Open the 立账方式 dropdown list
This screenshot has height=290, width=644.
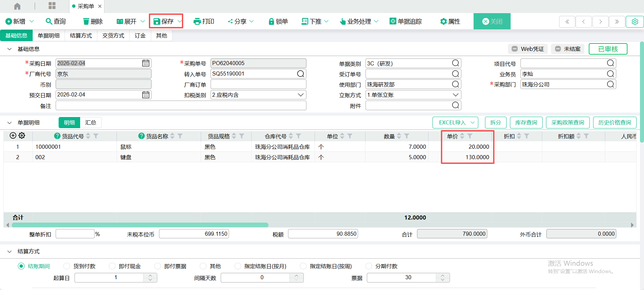point(455,95)
